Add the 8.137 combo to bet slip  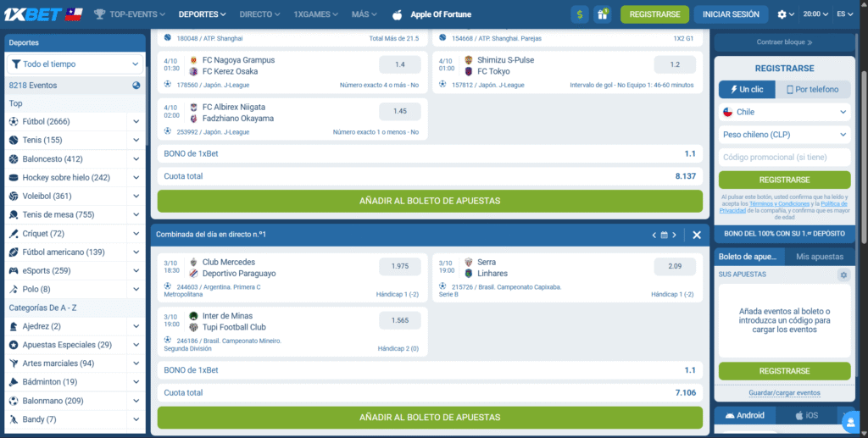(430, 201)
